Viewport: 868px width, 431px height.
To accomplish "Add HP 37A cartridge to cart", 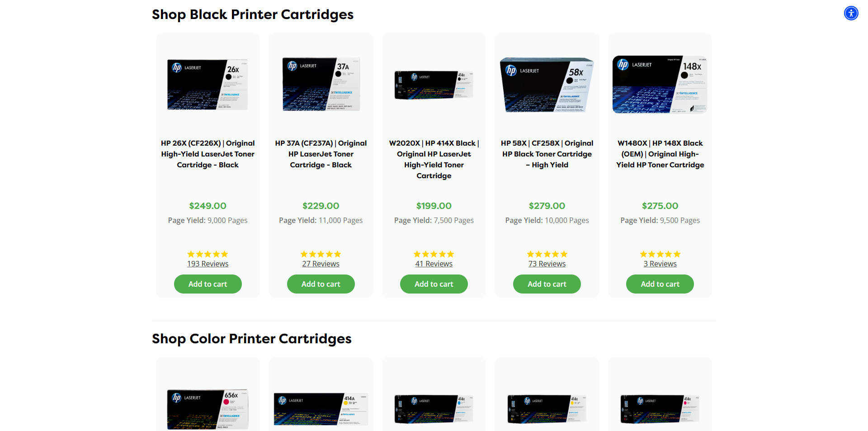I will point(321,284).
